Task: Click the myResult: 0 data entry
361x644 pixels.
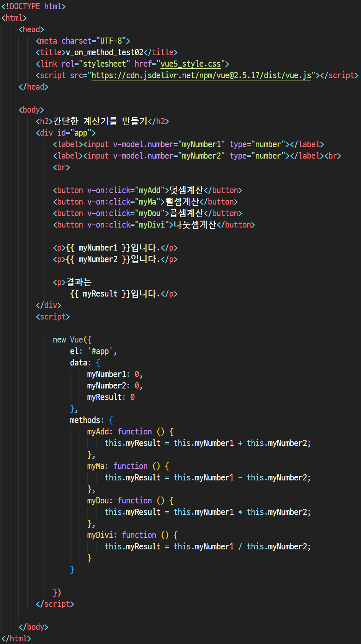Action: (x=111, y=397)
